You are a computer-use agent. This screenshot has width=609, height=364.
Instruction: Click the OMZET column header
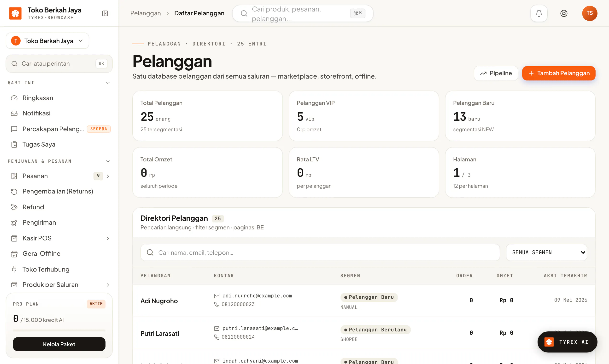(505, 276)
